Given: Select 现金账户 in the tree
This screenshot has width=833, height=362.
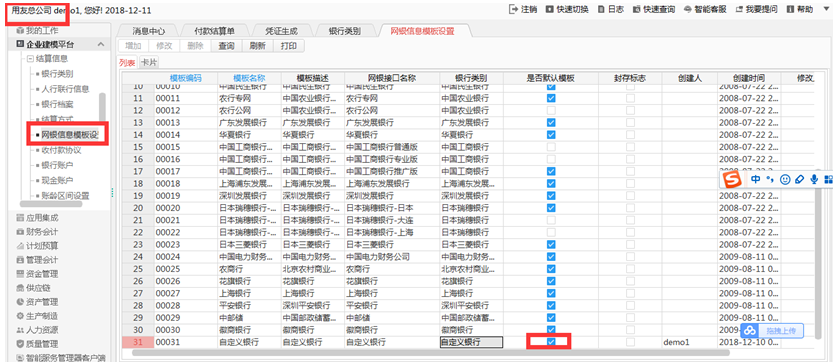Looking at the screenshot, I should [57, 180].
